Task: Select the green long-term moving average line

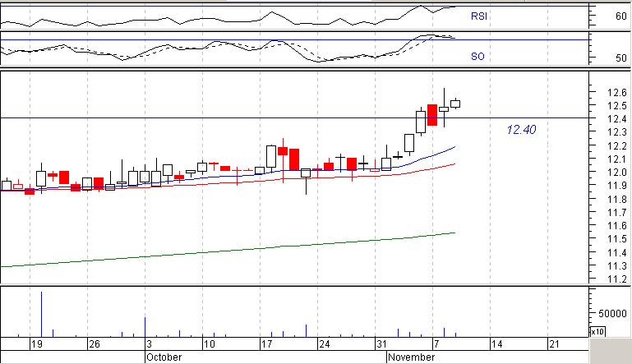Action: coord(228,250)
